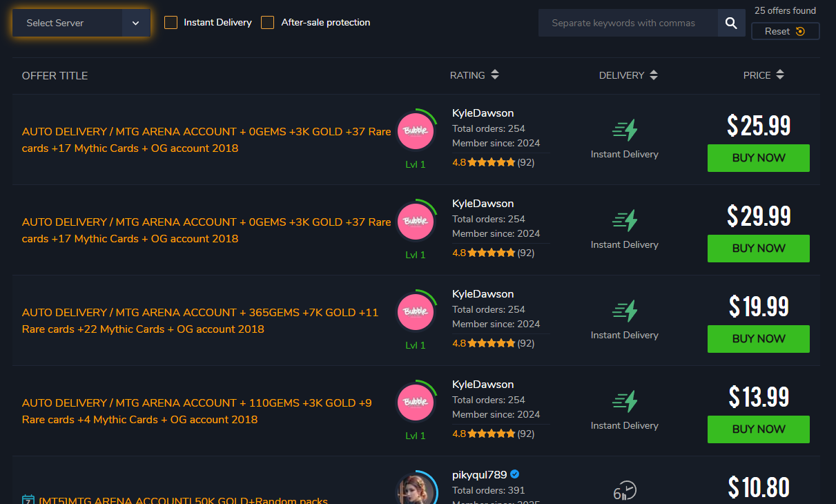Enable the After-sale protection checkbox
Image resolution: width=836 pixels, height=504 pixels.
[x=267, y=22]
